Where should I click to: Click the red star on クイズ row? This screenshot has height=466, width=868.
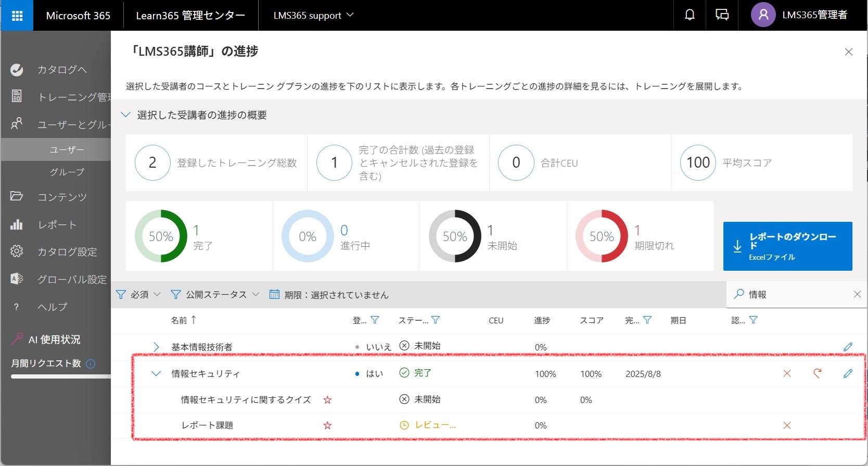pyautogui.click(x=327, y=400)
